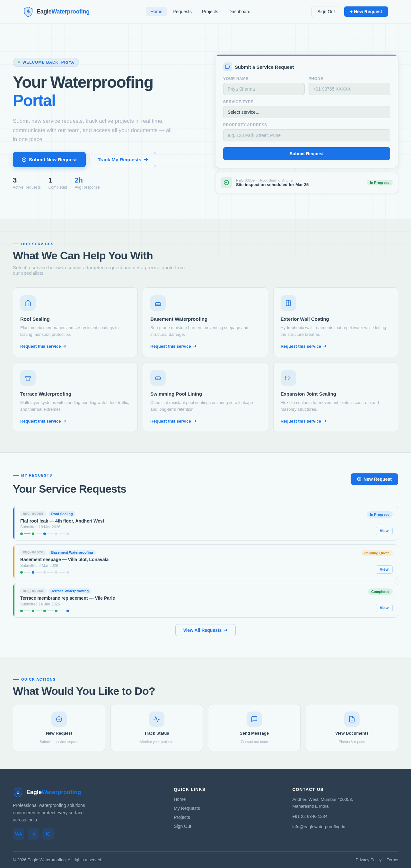Image resolution: width=411 pixels, height=868 pixels.
Task: Click the Roof Sealing house icon
Action: point(28,303)
